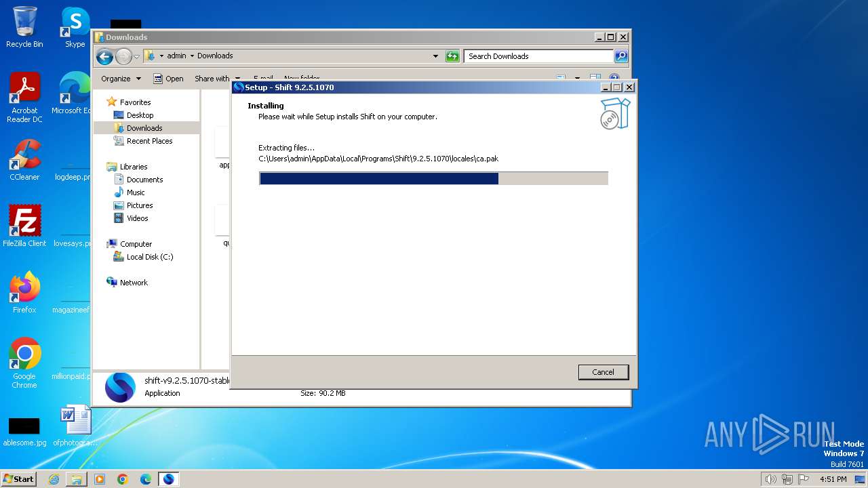Select Desktop under Favorites
The width and height of the screenshot is (868, 488).
click(x=140, y=115)
